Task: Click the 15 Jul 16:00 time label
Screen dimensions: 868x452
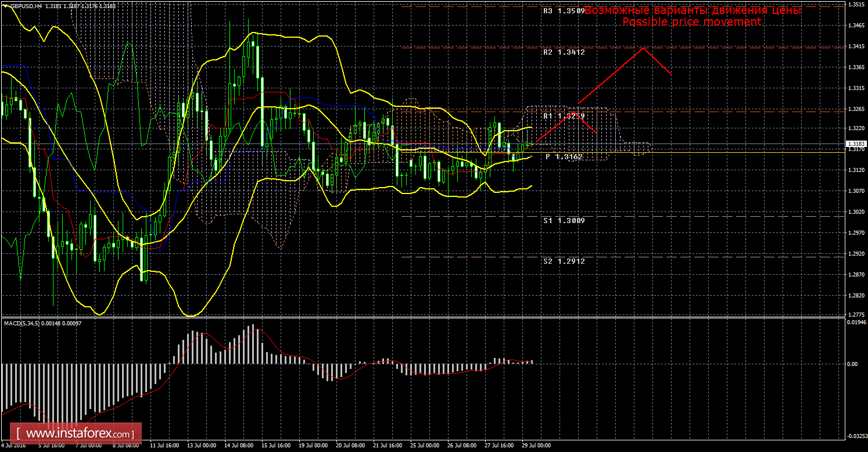Action: point(276,446)
